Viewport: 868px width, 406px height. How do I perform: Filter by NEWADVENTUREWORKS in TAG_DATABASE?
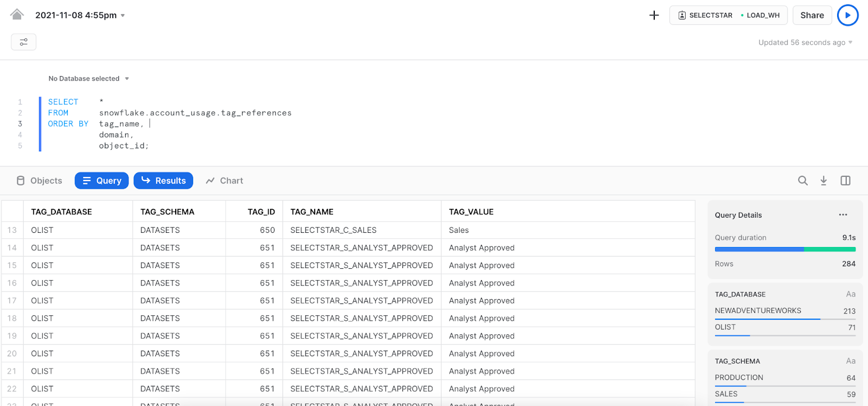point(758,311)
